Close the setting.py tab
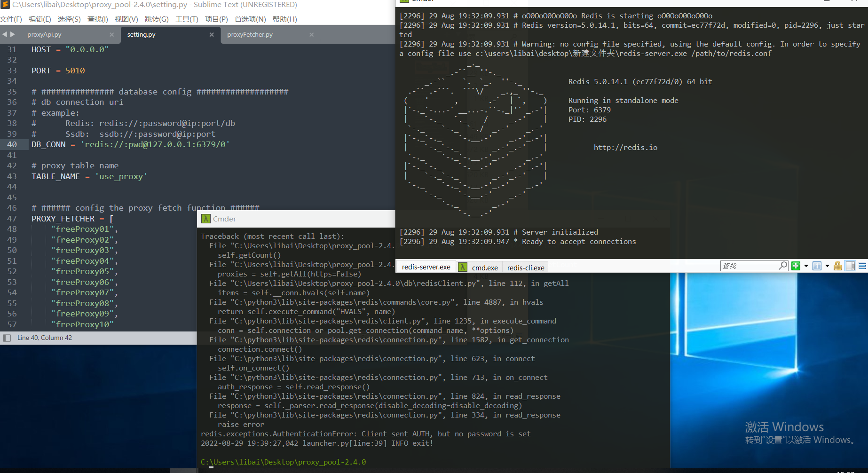This screenshot has height=473, width=868. pyautogui.click(x=212, y=35)
